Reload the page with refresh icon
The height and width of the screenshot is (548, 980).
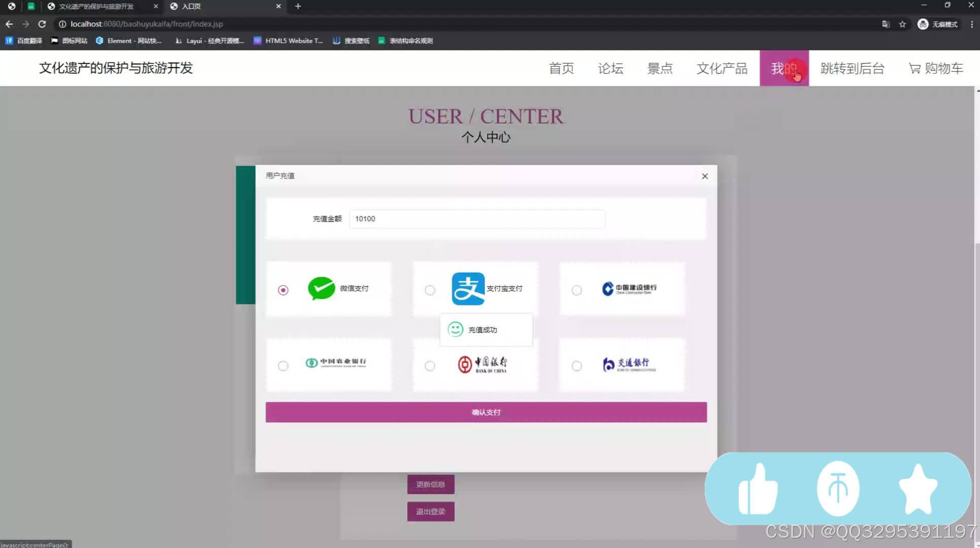click(42, 24)
